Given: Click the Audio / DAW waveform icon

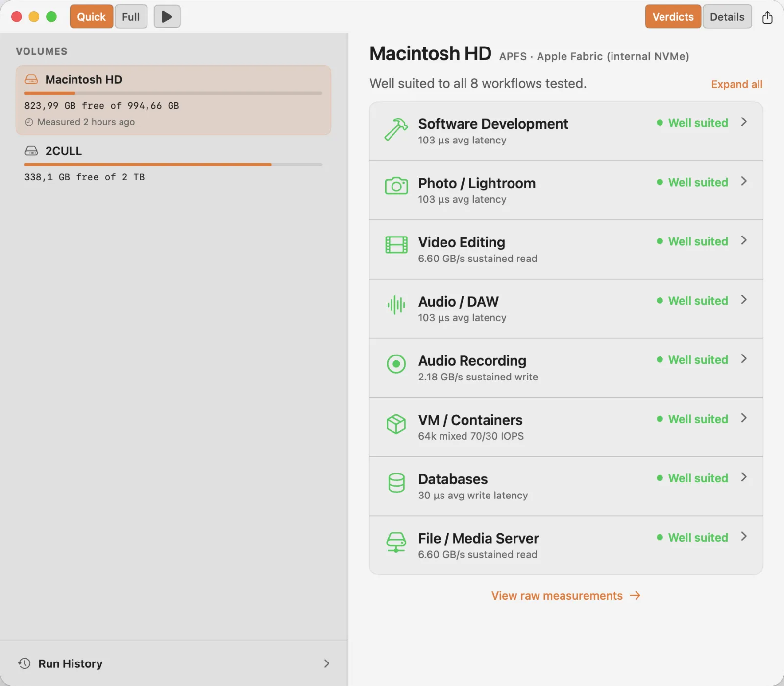Looking at the screenshot, I should [396, 305].
